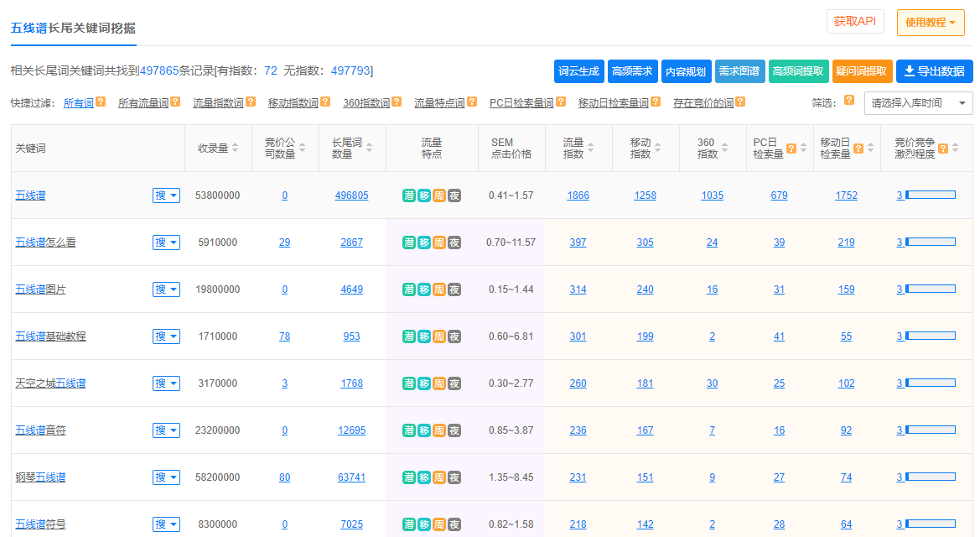Click the 夜 badge in 钢琴五线谱 row

click(x=454, y=477)
